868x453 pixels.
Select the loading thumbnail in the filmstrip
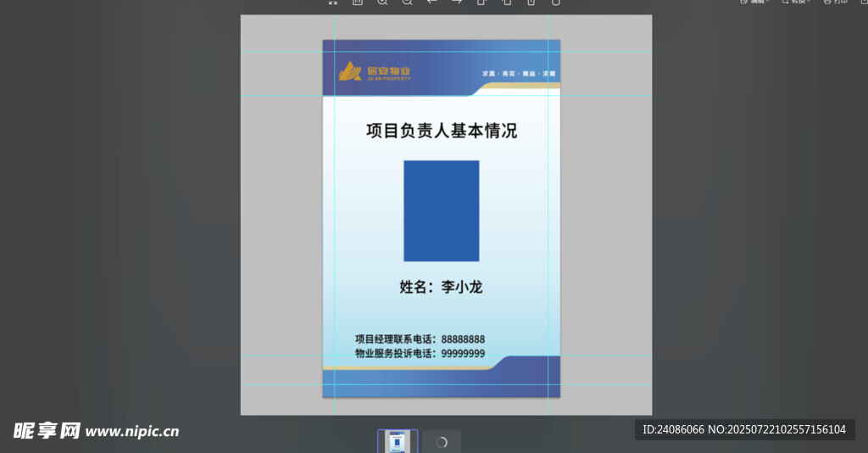click(442, 442)
